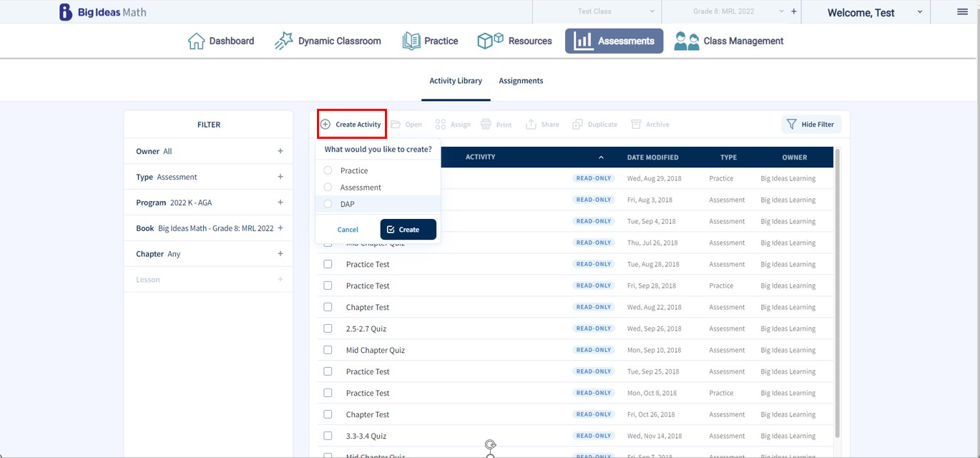Switch to the Assignments tab

(521, 81)
